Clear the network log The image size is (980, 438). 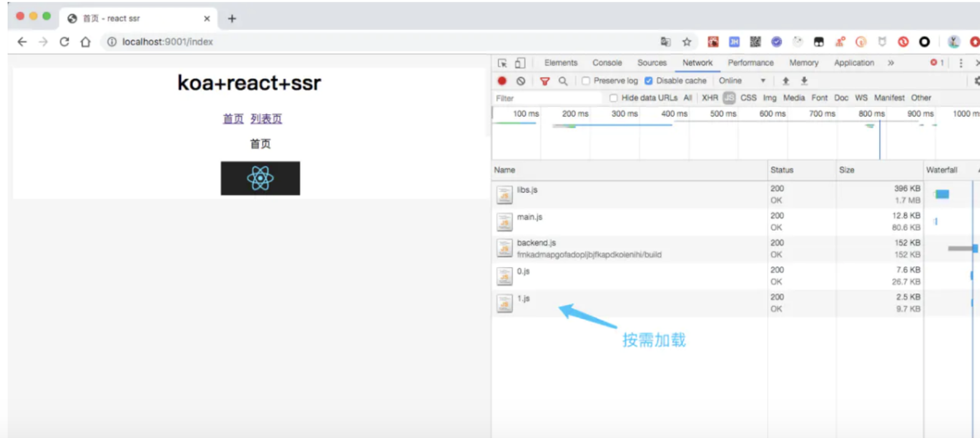521,81
